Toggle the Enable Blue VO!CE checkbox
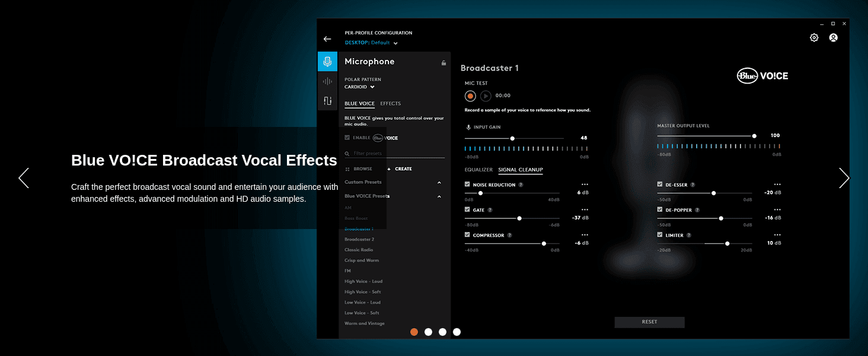Screen dimensions: 868x356 tap(347, 138)
